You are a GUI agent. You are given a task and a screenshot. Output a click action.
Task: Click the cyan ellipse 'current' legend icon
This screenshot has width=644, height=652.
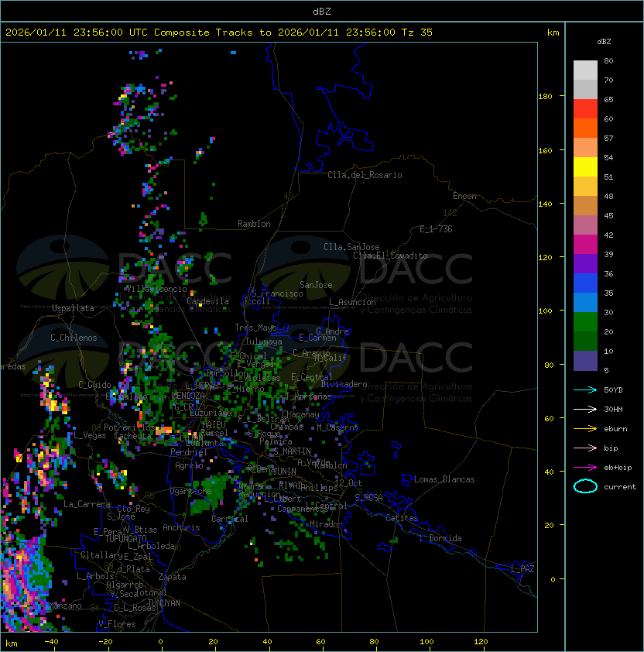(585, 486)
